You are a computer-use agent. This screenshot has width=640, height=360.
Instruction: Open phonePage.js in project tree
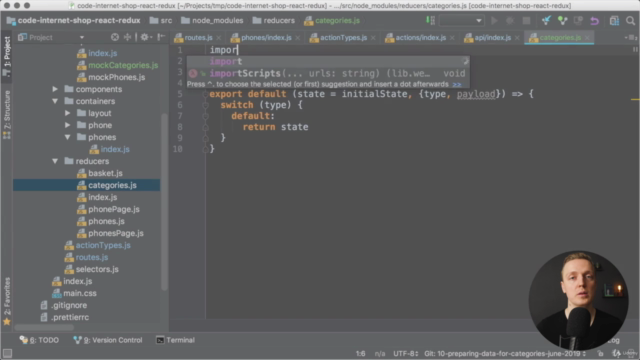(x=114, y=209)
